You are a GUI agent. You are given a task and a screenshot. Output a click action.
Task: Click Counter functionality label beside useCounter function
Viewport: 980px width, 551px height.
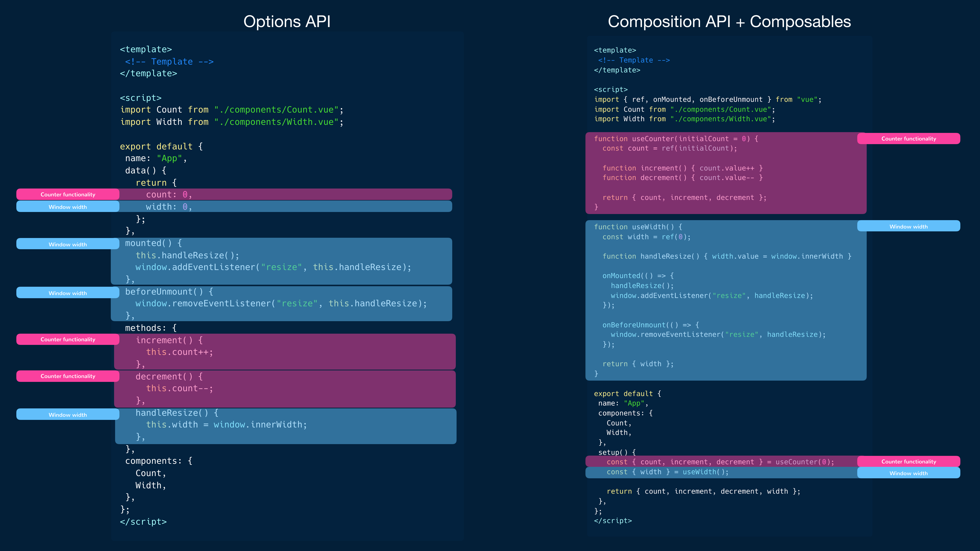point(909,139)
